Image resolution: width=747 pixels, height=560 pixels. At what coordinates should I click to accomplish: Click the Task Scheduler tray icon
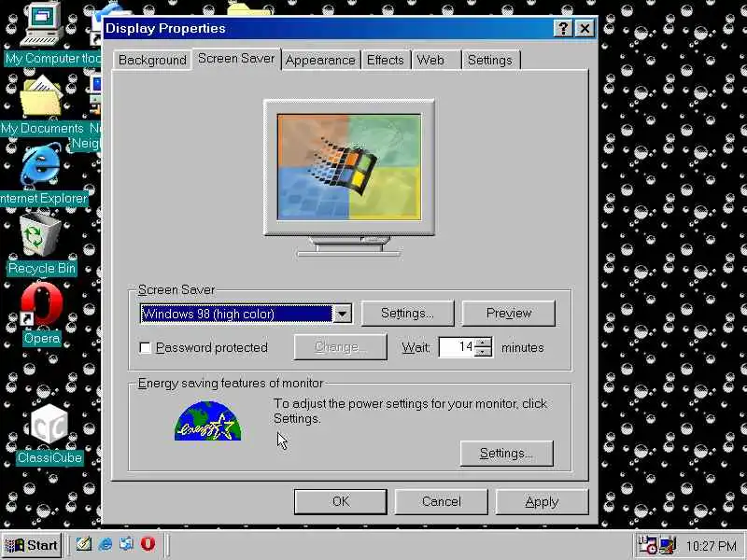point(647,545)
